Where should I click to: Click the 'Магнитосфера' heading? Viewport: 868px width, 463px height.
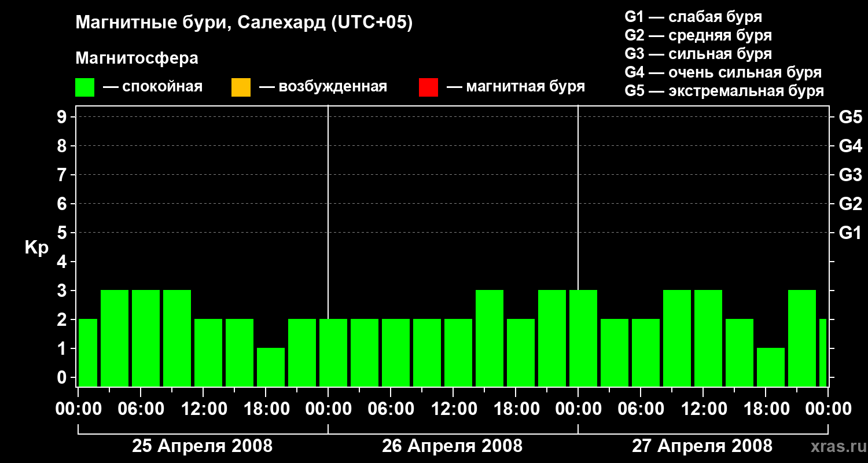coord(137,58)
